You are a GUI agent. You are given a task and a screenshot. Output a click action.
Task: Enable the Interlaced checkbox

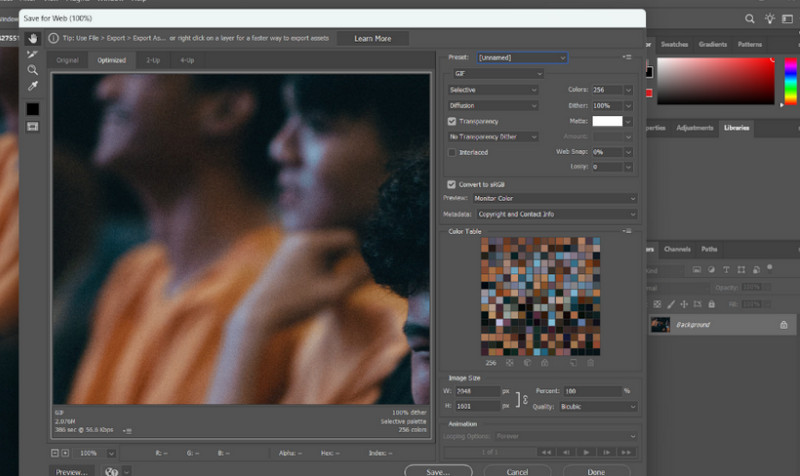(x=452, y=153)
